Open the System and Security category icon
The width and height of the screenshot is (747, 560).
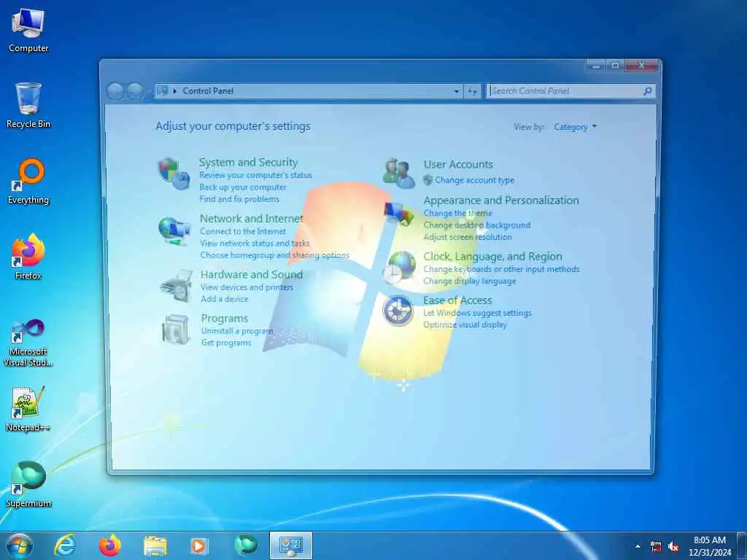point(174,174)
